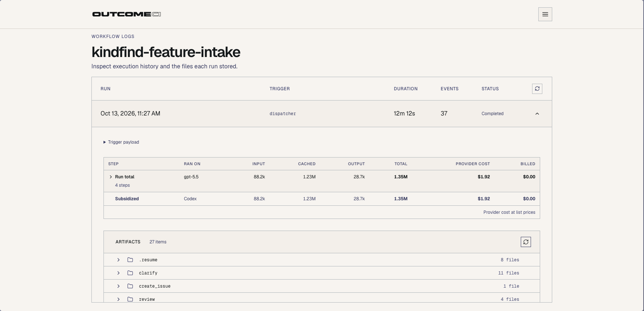Click the Subsidized row label

pyautogui.click(x=127, y=199)
